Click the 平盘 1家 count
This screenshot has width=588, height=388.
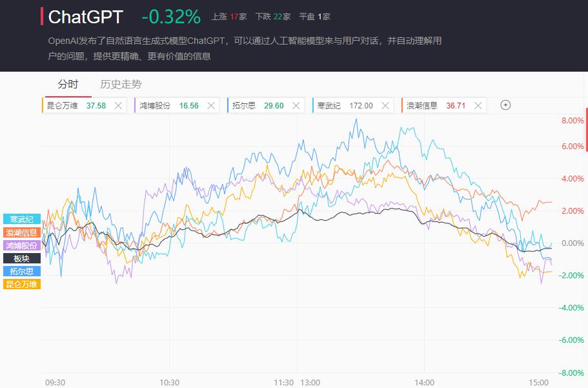[314, 17]
